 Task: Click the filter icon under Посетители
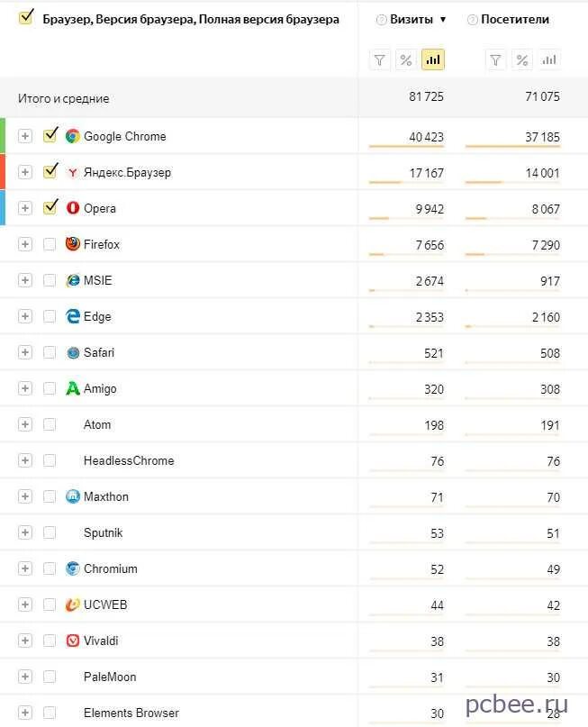[x=495, y=60]
